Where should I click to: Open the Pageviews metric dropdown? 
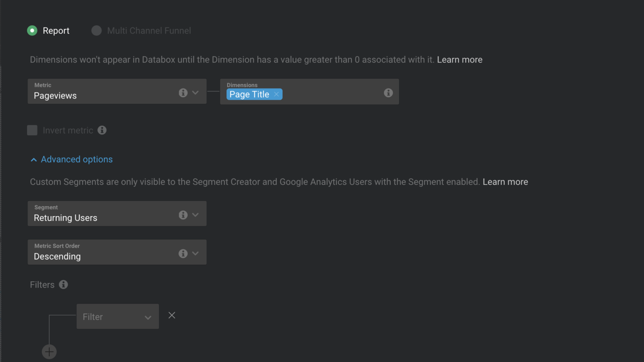(195, 93)
